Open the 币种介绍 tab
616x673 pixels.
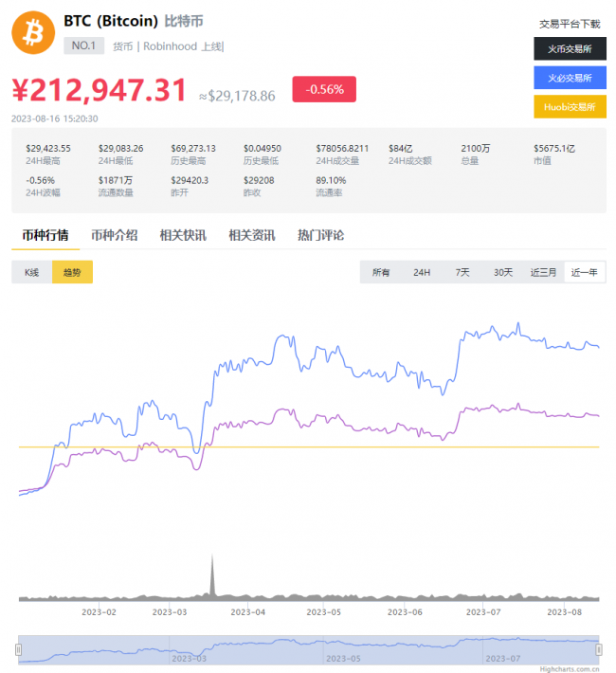click(x=114, y=235)
